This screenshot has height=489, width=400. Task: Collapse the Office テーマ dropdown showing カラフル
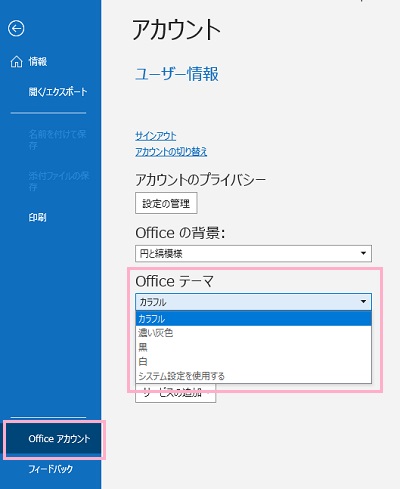tap(253, 302)
